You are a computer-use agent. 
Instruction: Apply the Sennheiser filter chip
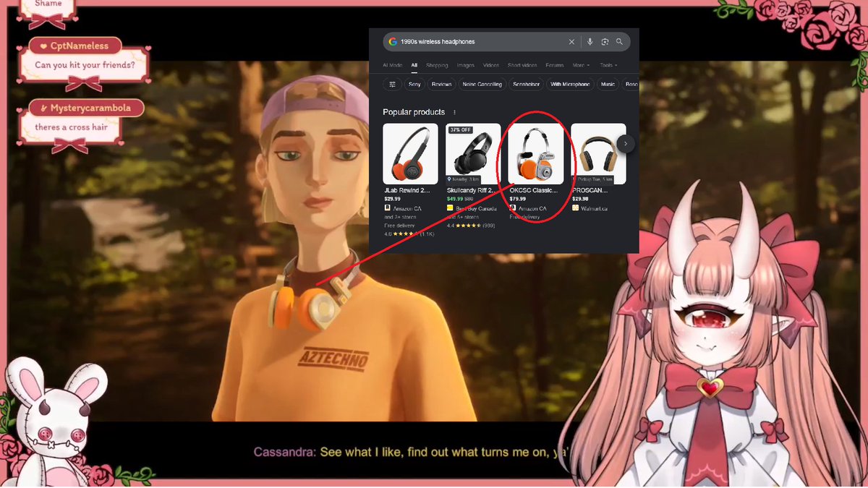(x=527, y=84)
